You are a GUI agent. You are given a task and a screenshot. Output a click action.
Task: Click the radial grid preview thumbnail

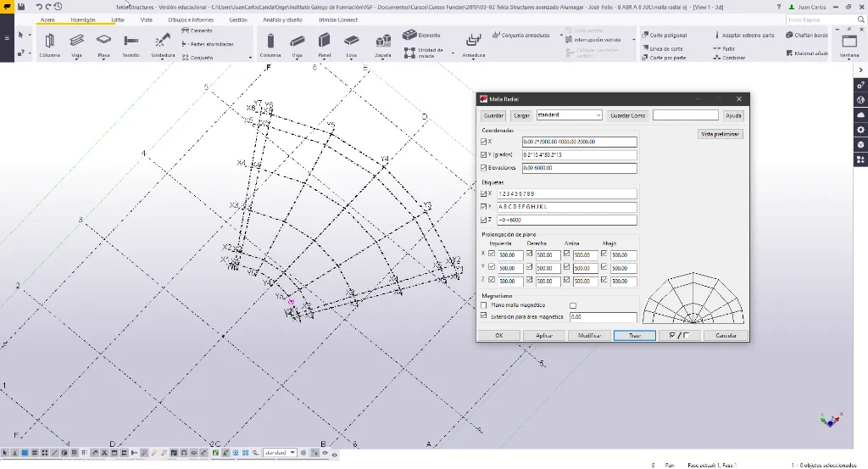[x=693, y=298]
